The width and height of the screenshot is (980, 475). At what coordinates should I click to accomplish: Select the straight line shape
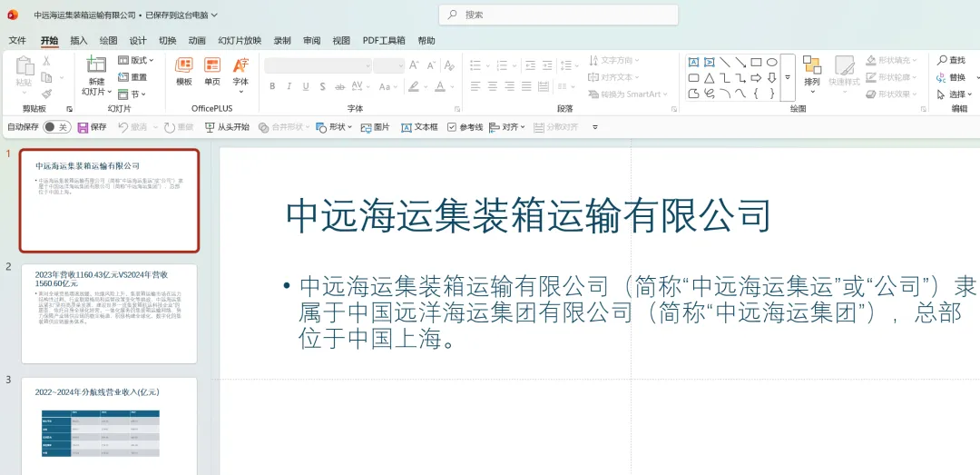click(725, 62)
